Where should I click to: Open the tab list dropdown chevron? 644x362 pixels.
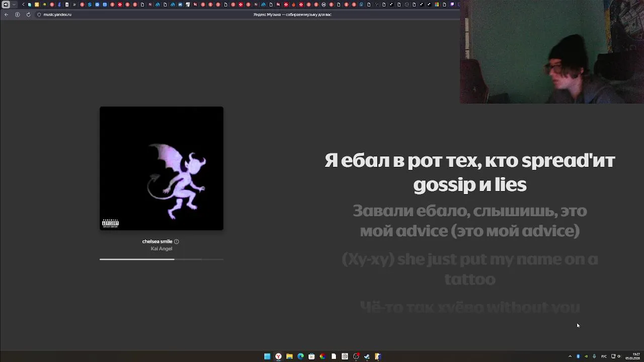pos(14,5)
